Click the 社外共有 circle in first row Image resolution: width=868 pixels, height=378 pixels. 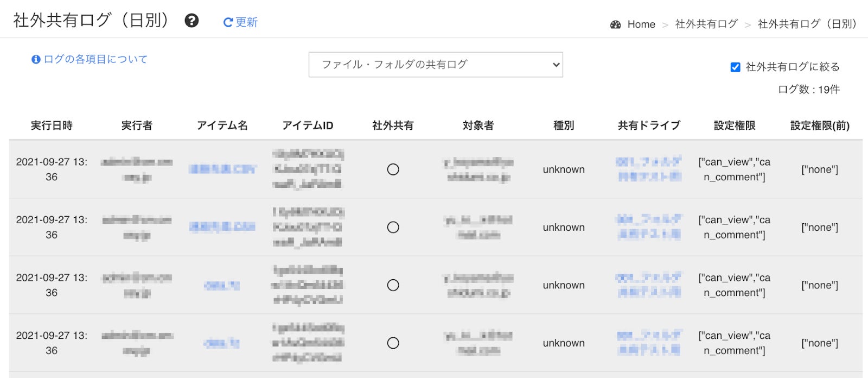(x=393, y=169)
